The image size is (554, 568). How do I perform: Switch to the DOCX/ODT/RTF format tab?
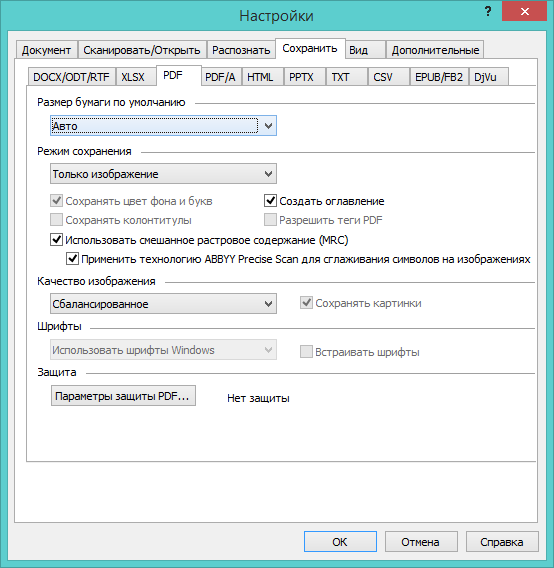click(72, 77)
